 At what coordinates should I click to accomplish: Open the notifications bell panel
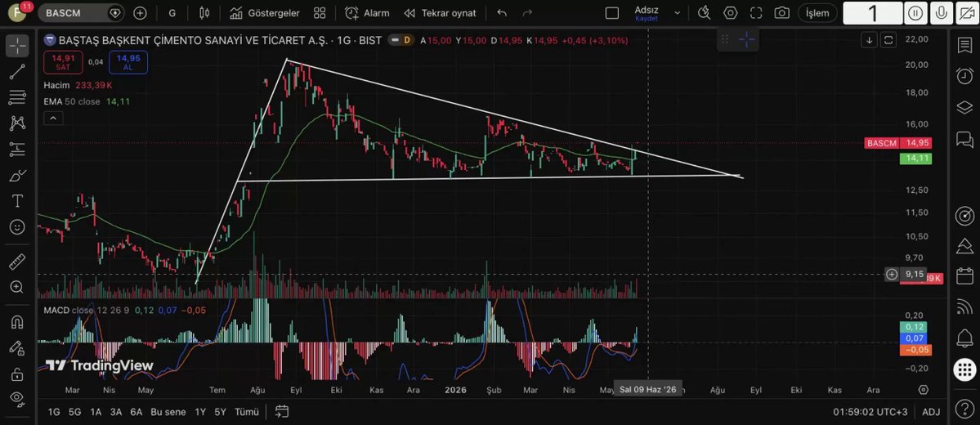click(x=964, y=338)
